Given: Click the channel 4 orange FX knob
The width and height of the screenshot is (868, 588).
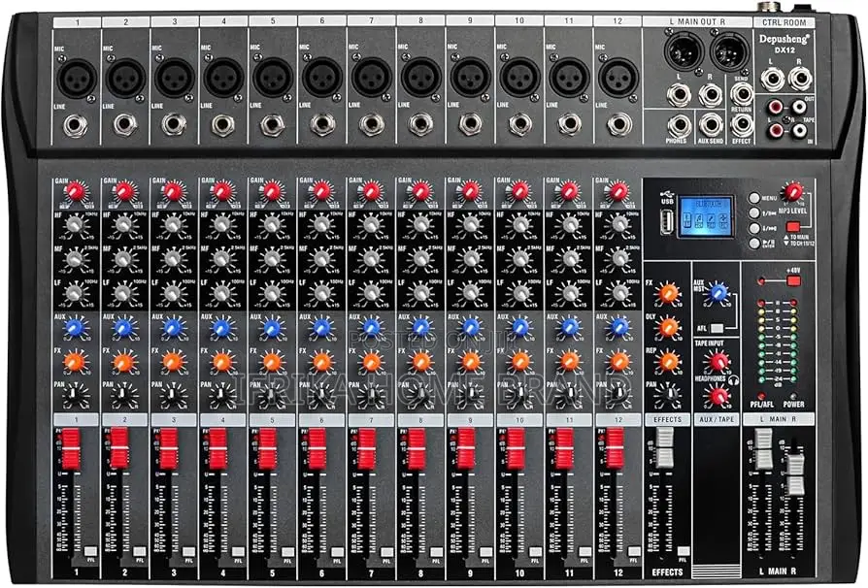Looking at the screenshot, I should pos(222,362).
